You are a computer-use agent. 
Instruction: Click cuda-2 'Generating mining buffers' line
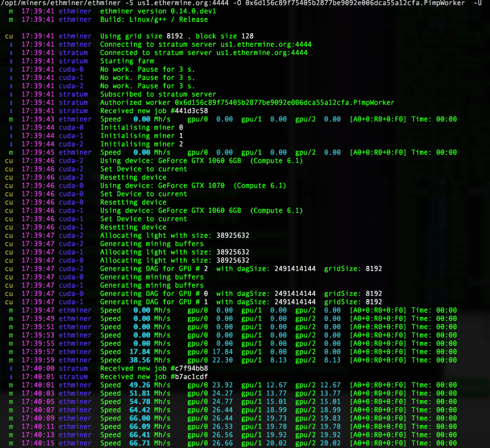click(x=152, y=244)
